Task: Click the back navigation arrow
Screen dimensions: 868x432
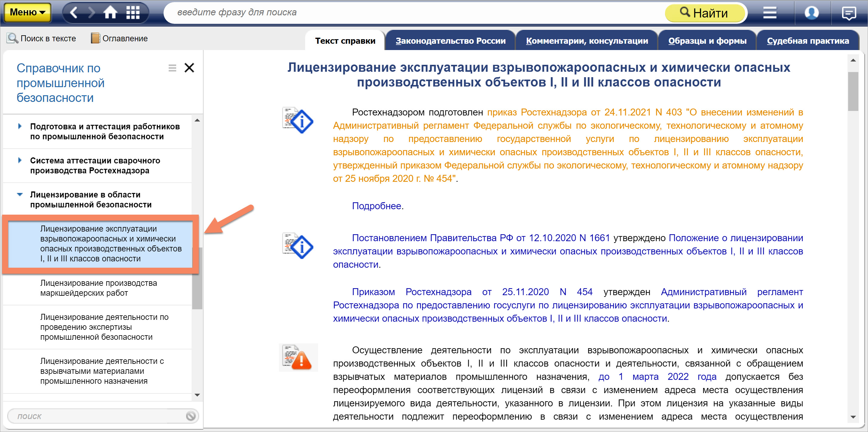Action: coord(74,12)
